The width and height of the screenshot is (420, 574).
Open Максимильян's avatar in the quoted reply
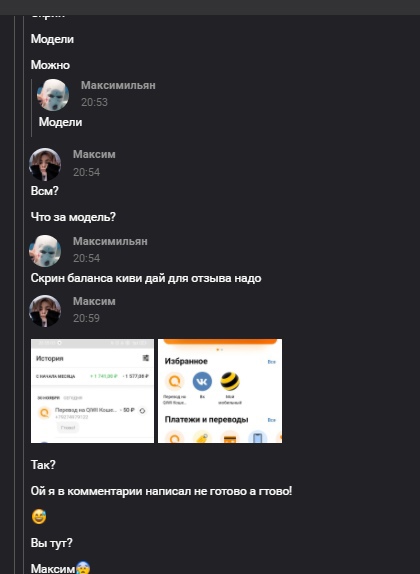click(x=53, y=95)
